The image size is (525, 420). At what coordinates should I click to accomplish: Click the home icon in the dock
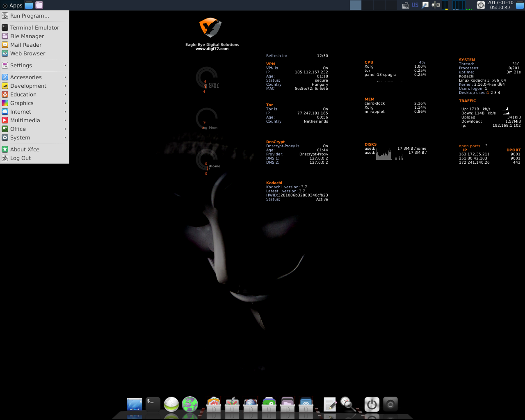click(x=390, y=404)
